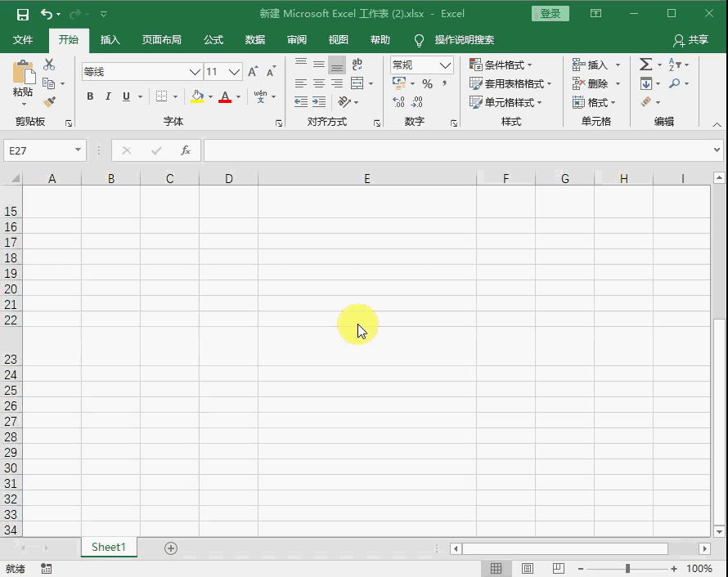
Task: Toggle Bold formatting
Action: pos(90,96)
